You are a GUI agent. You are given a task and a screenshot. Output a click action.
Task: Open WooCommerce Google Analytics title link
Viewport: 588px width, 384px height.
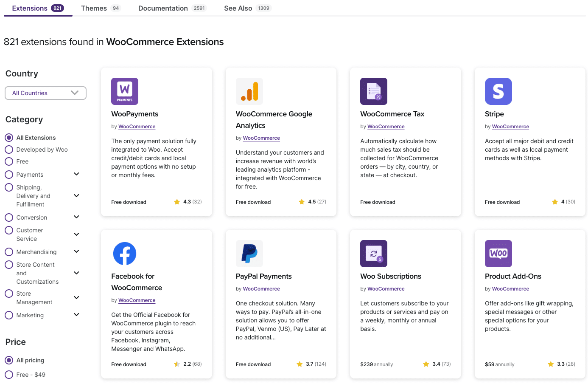(x=274, y=120)
